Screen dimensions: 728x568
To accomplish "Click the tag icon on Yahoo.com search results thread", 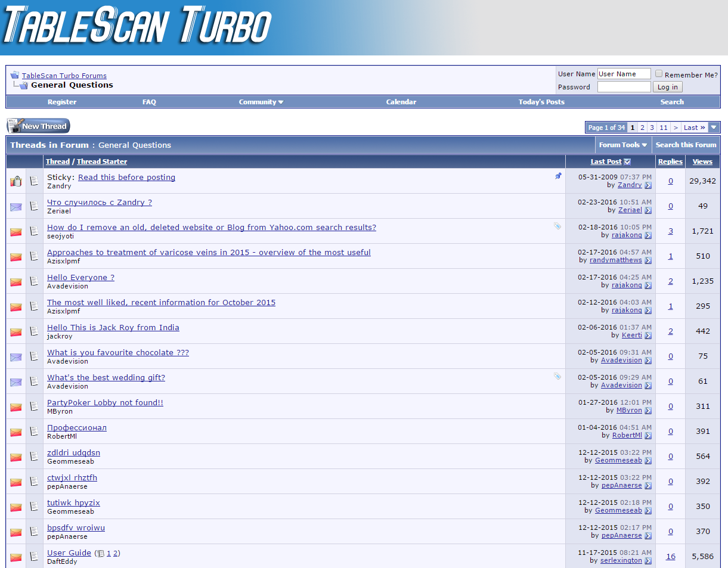I will pyautogui.click(x=557, y=226).
